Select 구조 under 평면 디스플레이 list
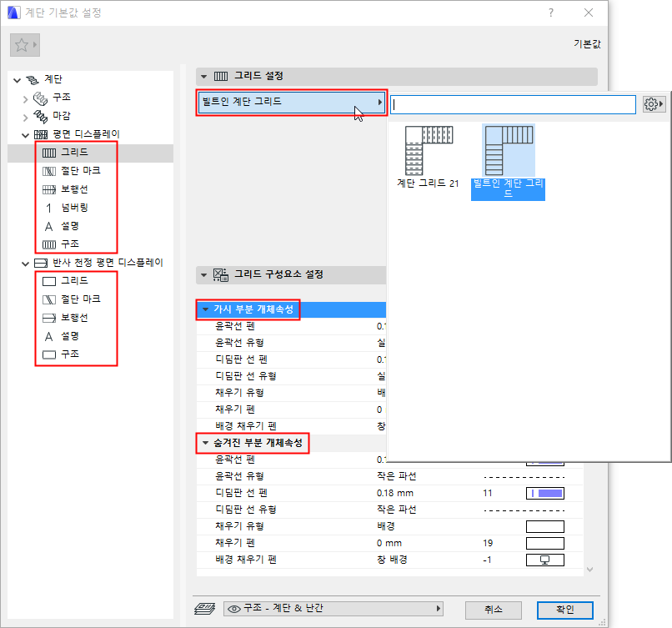This screenshot has height=628, width=672. [x=70, y=244]
